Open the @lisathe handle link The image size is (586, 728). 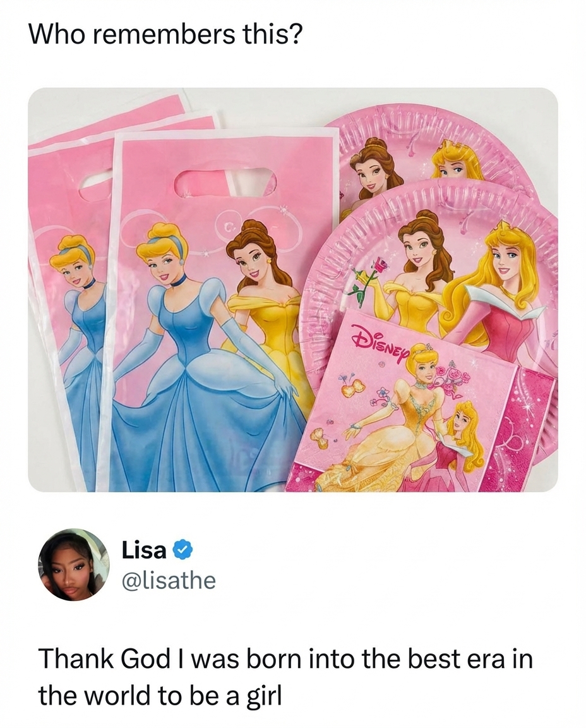(169, 580)
